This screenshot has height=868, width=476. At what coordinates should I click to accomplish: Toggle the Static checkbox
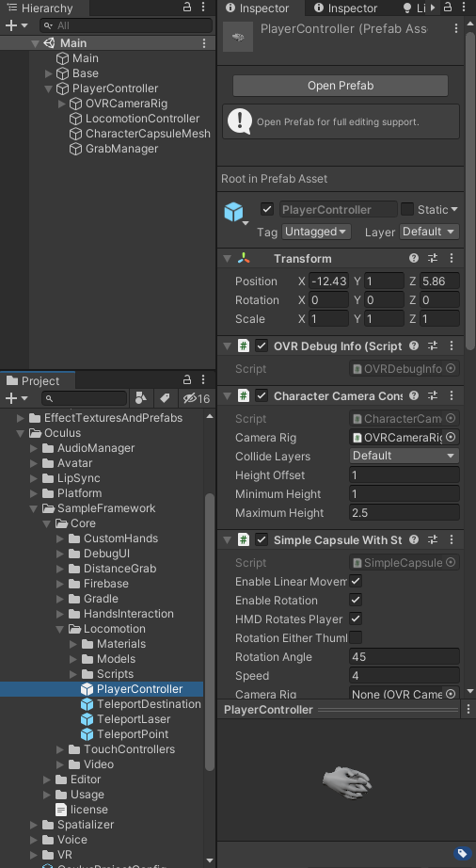tap(407, 209)
